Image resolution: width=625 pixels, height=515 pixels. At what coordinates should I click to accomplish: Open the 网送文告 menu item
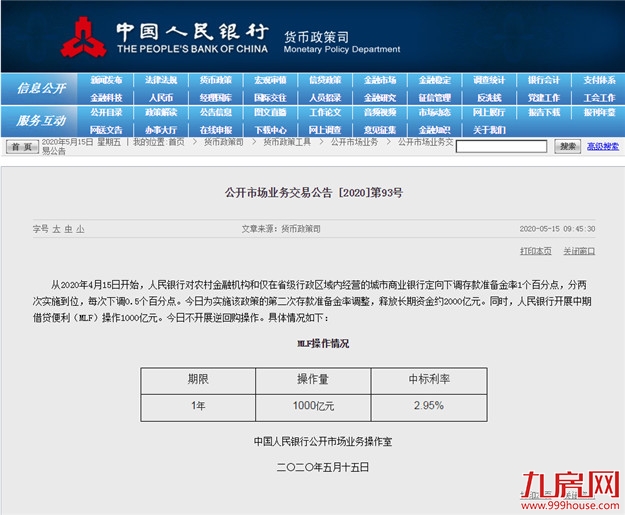click(106, 130)
